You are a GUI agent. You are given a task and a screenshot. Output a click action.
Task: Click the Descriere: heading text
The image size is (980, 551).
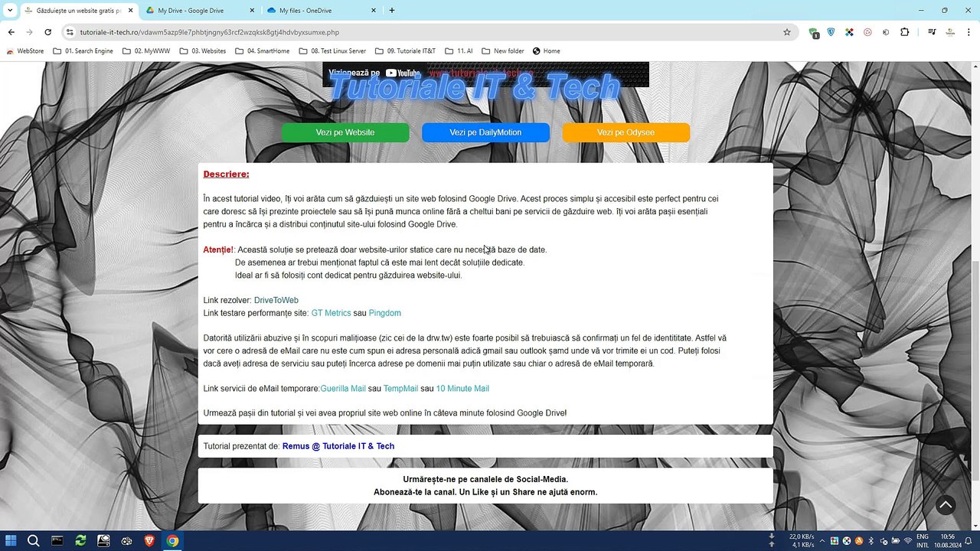pyautogui.click(x=226, y=174)
